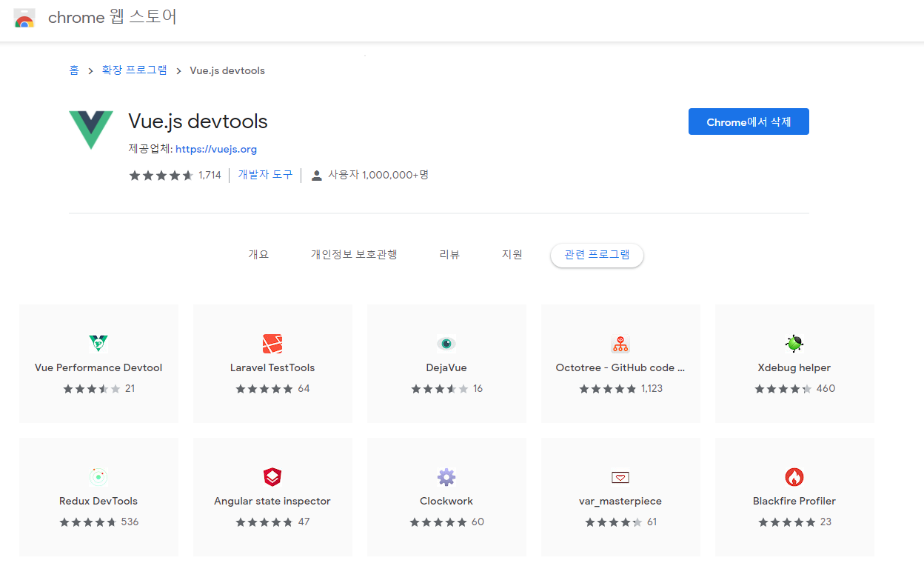Viewport: 924px width, 566px height.
Task: Click the Angular state inspector title
Action: pyautogui.click(x=272, y=501)
